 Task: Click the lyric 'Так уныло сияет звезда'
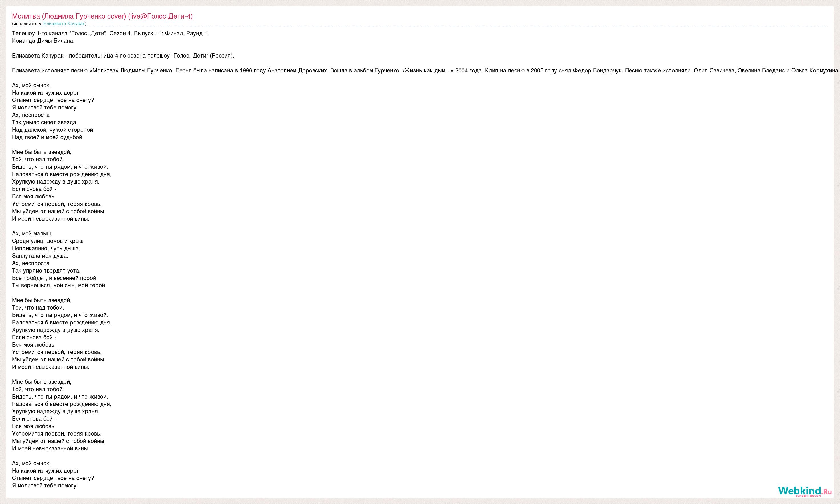[x=44, y=122]
